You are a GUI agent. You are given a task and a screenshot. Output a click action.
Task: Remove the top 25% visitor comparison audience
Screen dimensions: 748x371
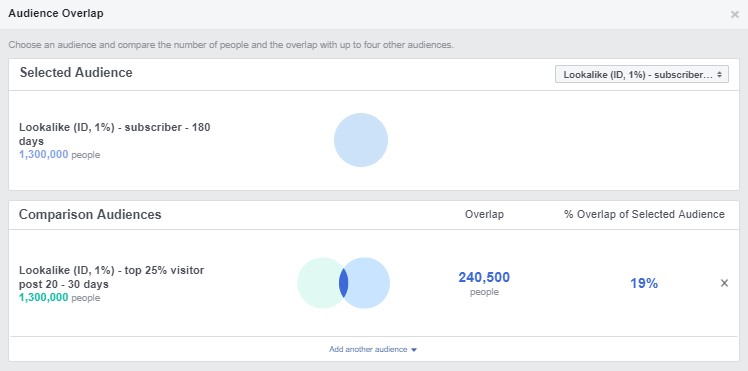(x=724, y=283)
